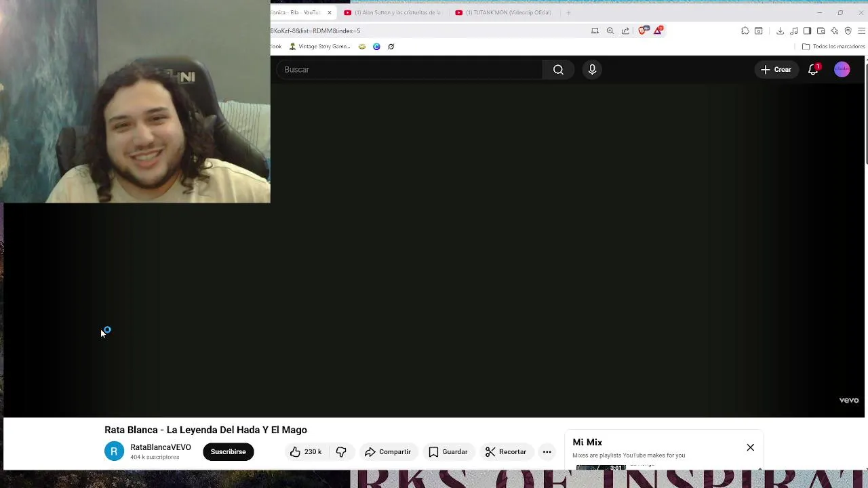
Task: Open YouTube notifications bell
Action: 813,69
